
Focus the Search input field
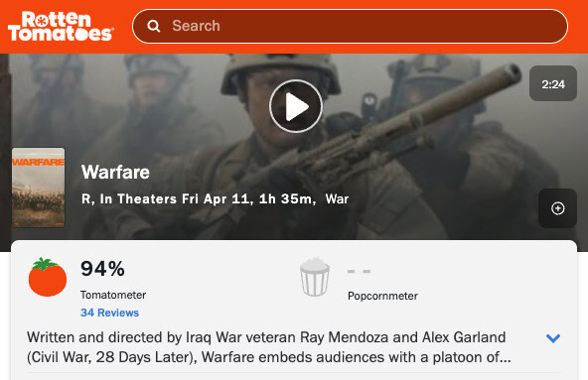[x=350, y=26]
